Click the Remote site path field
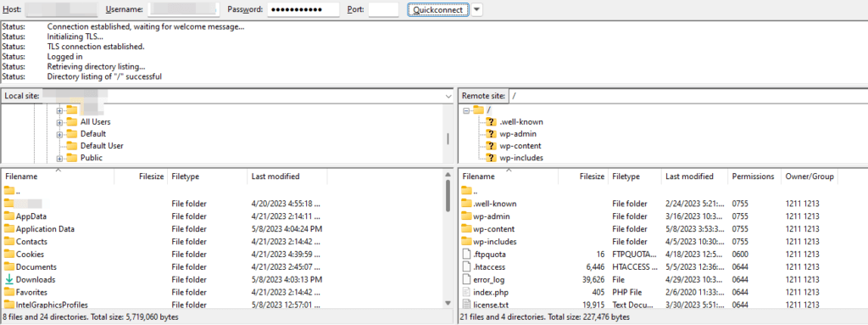The height and width of the screenshot is (325, 868). point(687,96)
